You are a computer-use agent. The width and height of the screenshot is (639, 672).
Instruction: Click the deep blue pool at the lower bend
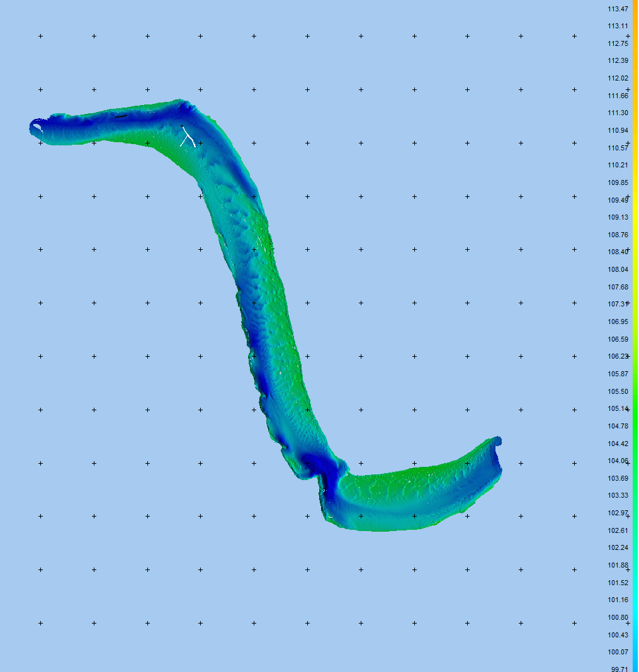(322, 469)
